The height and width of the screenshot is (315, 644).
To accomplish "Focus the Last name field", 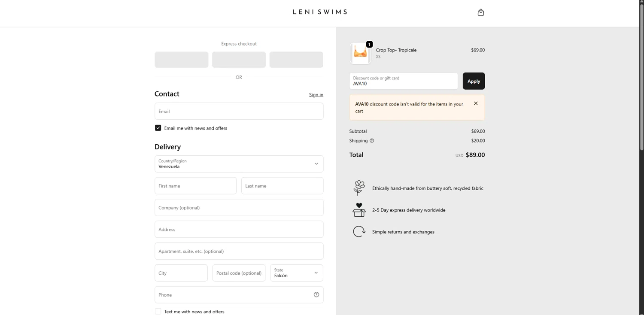I will pyautogui.click(x=282, y=186).
